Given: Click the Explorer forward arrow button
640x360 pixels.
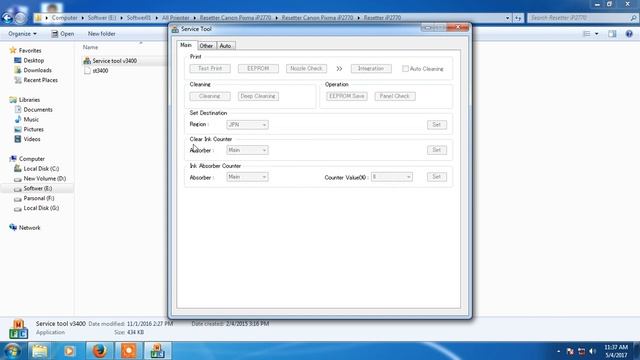Looking at the screenshot, I should 20,18.
